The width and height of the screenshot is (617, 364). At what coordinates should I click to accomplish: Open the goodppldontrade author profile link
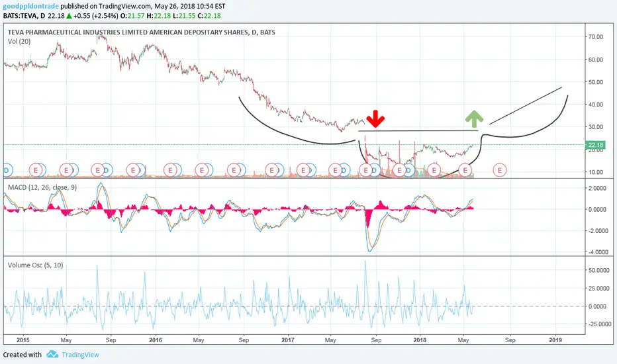(31, 7)
